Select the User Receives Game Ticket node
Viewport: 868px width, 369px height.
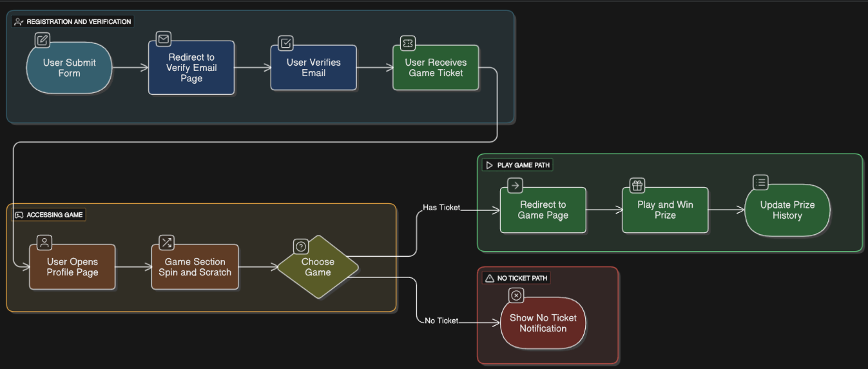point(436,68)
